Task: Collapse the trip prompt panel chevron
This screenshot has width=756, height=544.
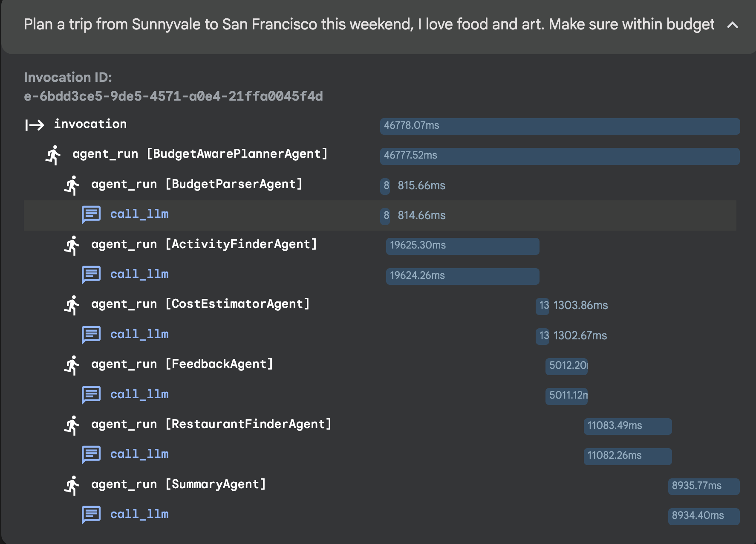Action: pyautogui.click(x=732, y=25)
